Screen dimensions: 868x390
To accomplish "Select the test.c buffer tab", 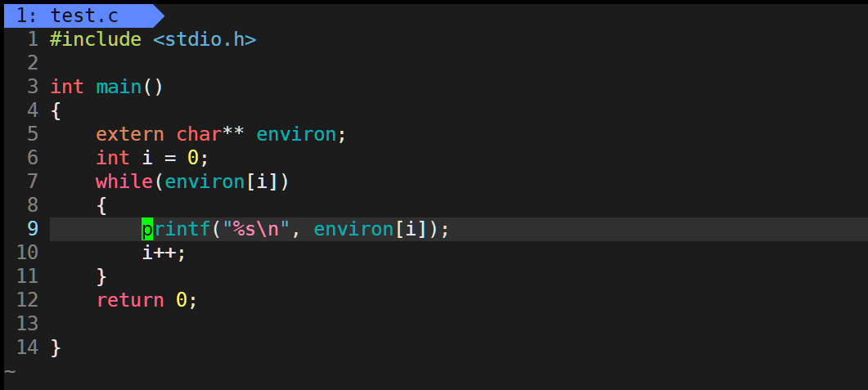I will click(84, 16).
